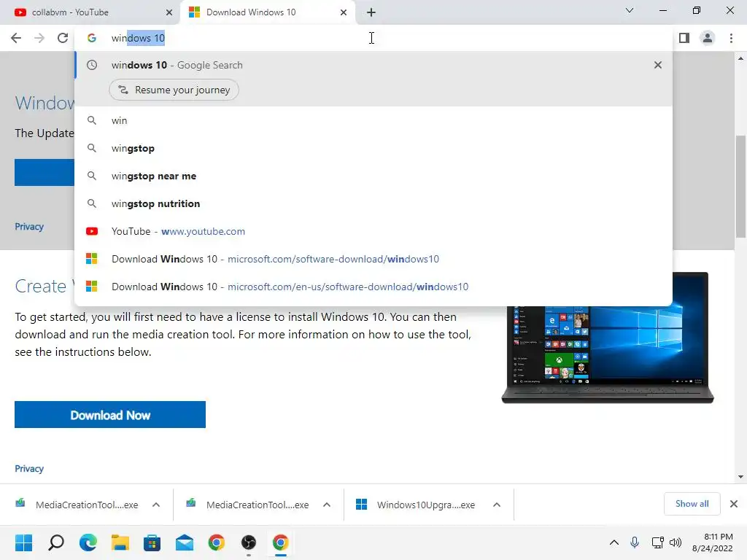Remove the windows 10 history suggestion
747x560 pixels.
tap(658, 65)
